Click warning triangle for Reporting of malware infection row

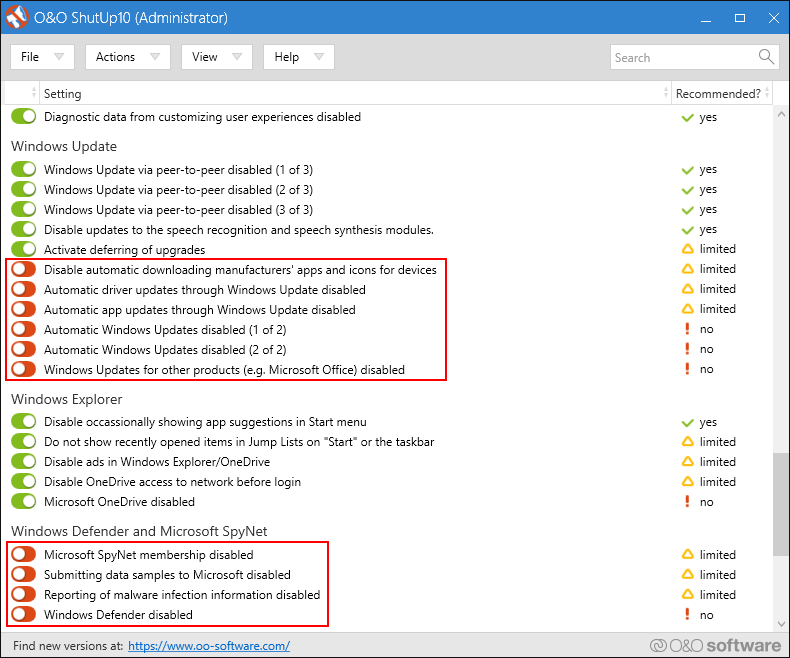[687, 595]
